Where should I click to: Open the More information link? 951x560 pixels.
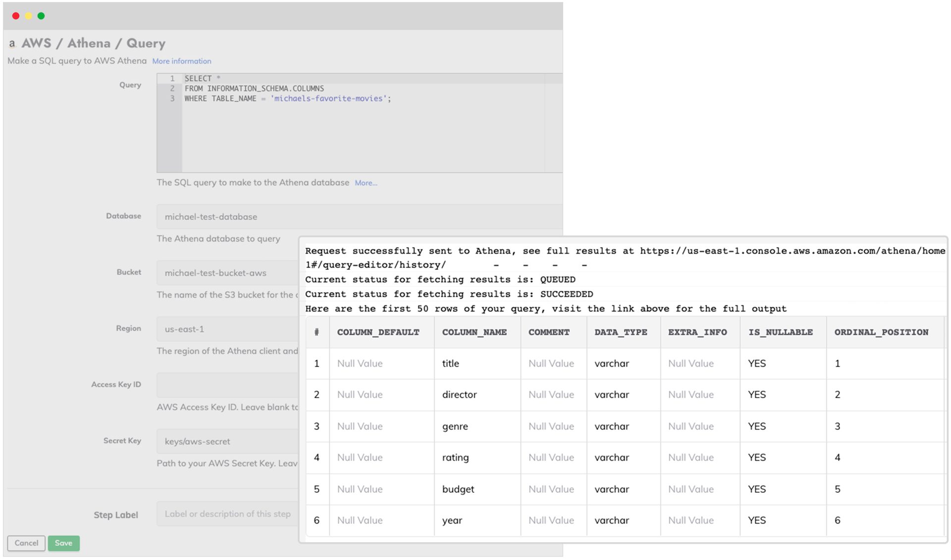[x=181, y=61]
